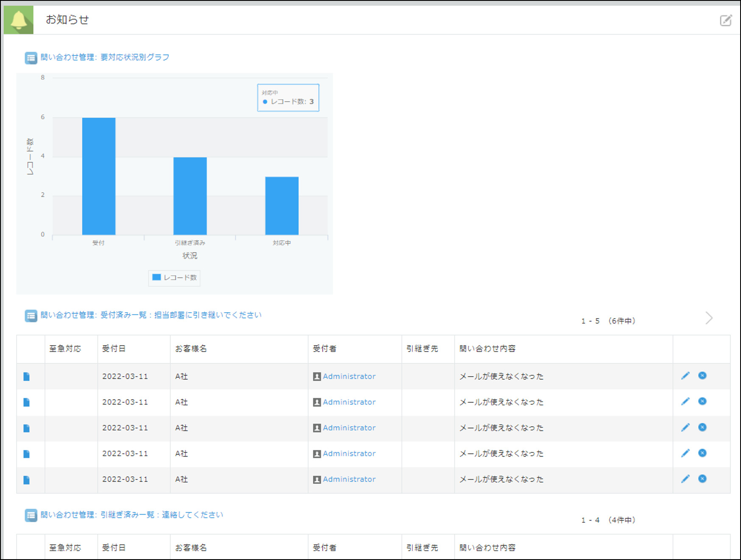This screenshot has width=741, height=560.
Task: Open record details icon in second 受付済み row
Action: [x=27, y=402]
